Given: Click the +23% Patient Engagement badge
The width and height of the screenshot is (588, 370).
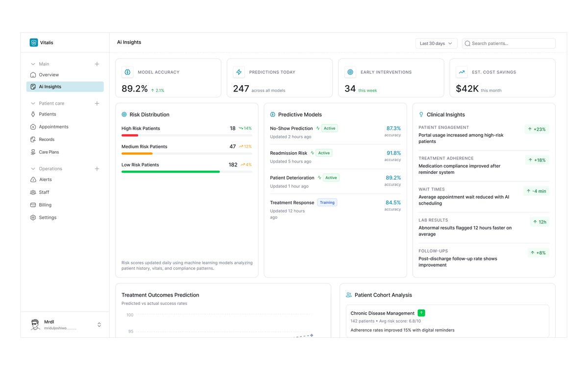Looking at the screenshot, I should click(x=537, y=130).
